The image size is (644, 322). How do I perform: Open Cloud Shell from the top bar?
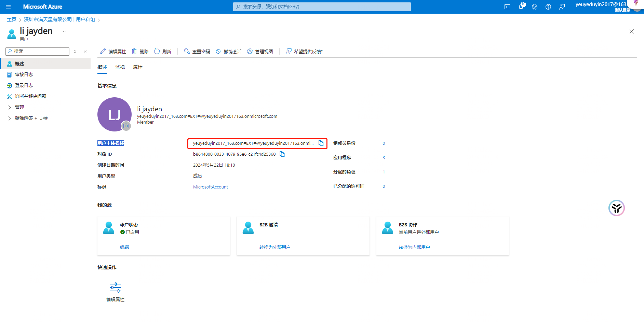pos(507,7)
